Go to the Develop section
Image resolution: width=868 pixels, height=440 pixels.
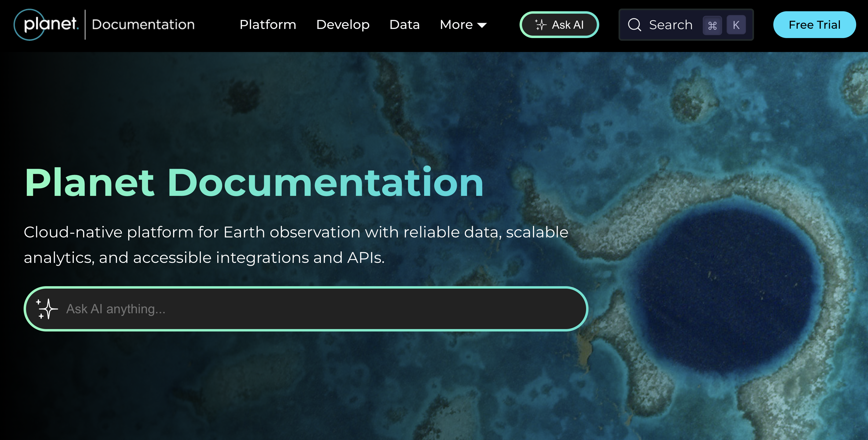[x=343, y=25]
